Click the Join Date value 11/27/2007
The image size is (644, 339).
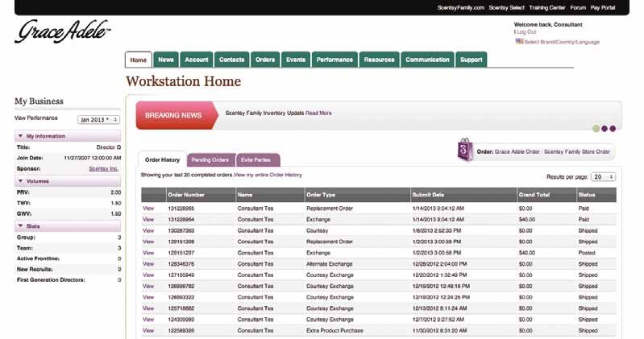click(93, 158)
